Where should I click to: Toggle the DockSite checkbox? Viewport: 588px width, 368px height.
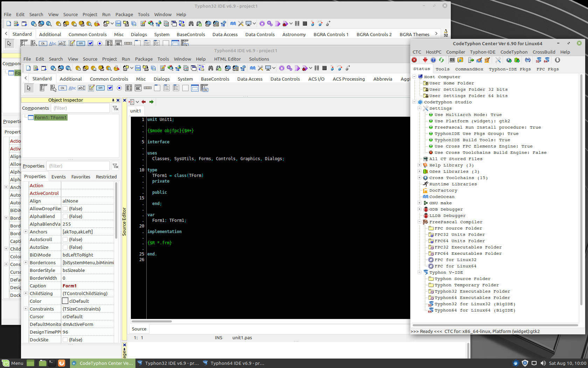(x=65, y=340)
